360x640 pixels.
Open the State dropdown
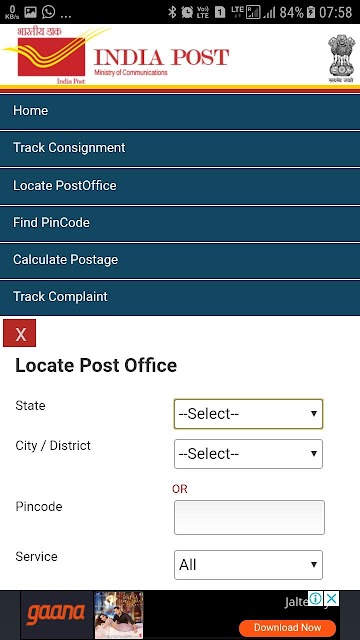coord(248,414)
